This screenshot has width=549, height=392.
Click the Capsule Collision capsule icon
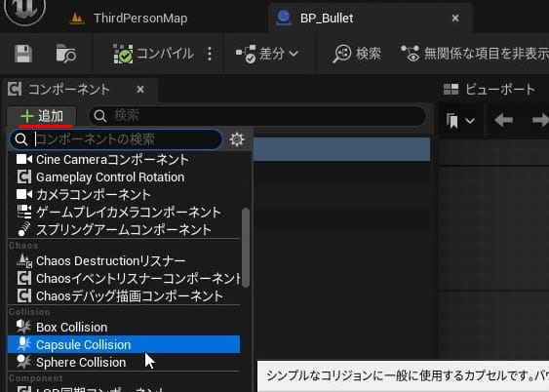23,344
